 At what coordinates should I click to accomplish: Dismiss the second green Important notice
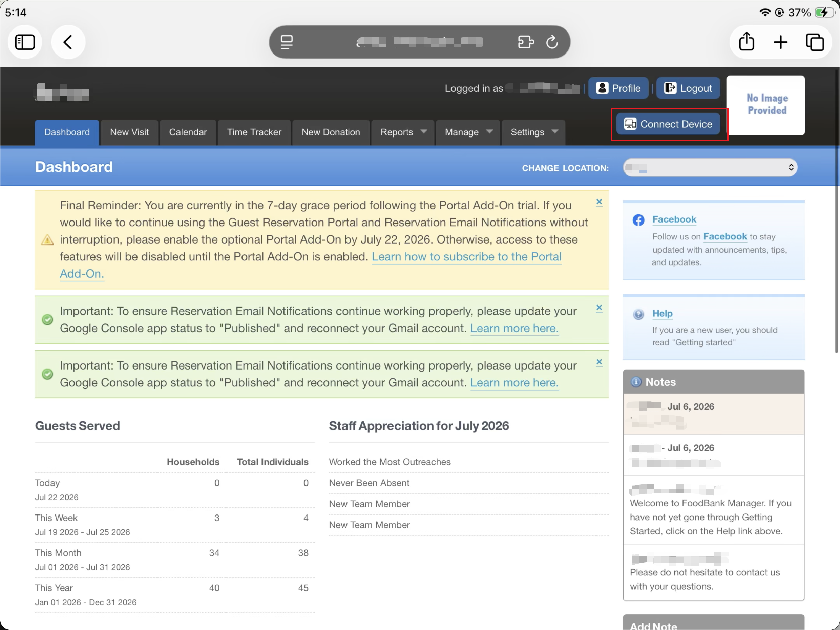[599, 362]
